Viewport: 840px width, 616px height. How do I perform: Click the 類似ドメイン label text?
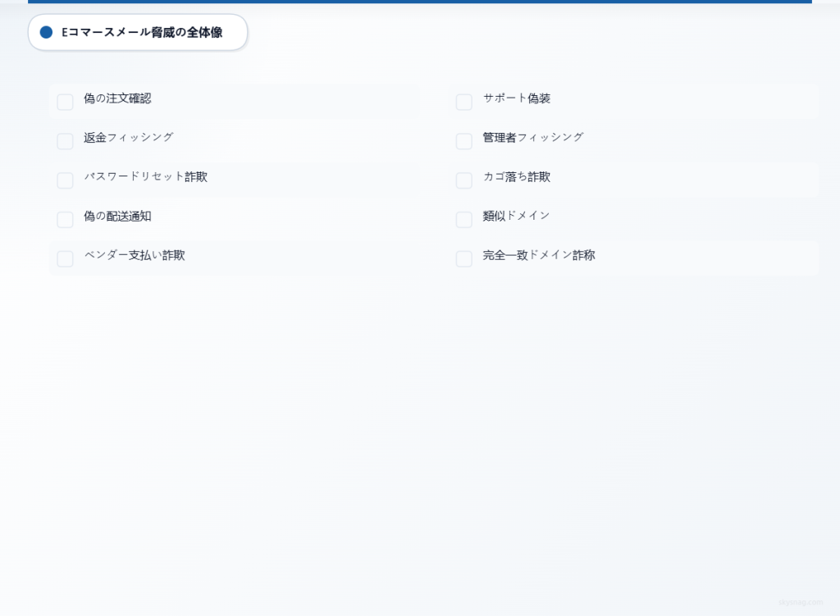(x=517, y=216)
